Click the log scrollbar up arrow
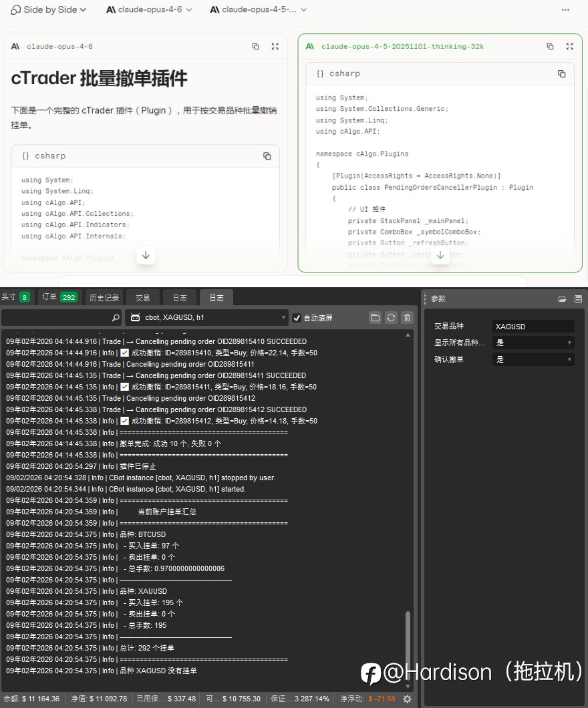The height and width of the screenshot is (708, 588). click(408, 335)
